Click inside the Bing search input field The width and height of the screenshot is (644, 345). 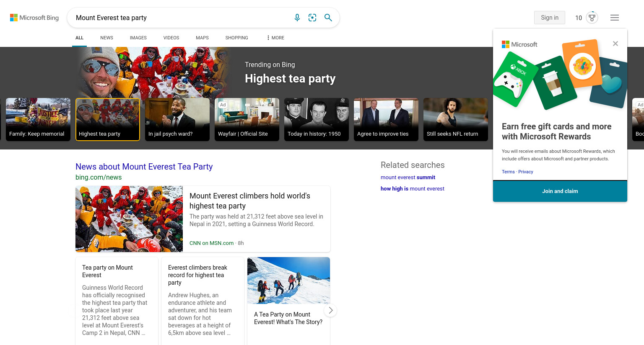coord(180,18)
